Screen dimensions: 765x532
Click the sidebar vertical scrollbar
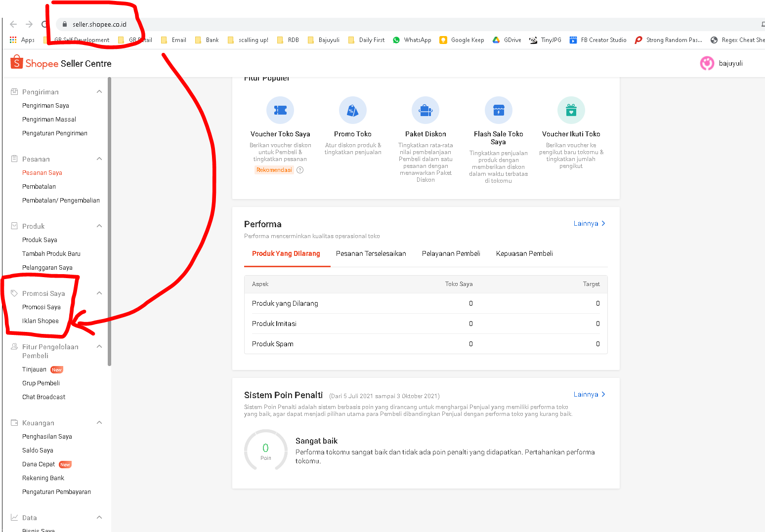tap(109, 221)
